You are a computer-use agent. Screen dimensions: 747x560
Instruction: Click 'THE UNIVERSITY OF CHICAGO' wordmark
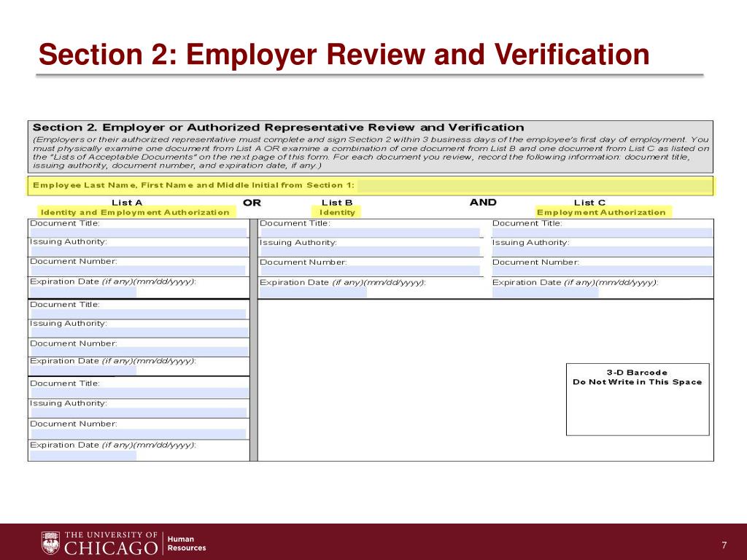pos(111,543)
